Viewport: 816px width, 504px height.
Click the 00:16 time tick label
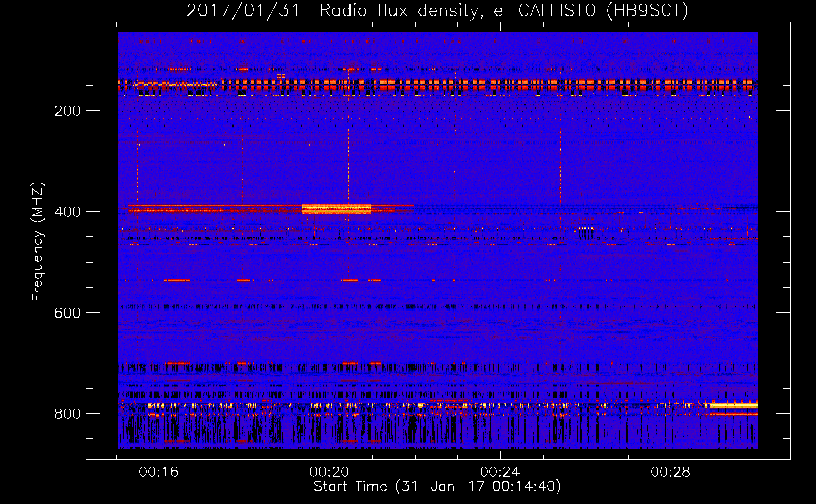(x=159, y=472)
